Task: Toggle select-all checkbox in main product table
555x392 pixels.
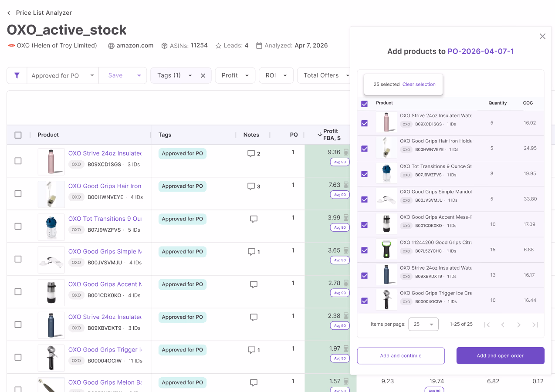Action: point(18,135)
